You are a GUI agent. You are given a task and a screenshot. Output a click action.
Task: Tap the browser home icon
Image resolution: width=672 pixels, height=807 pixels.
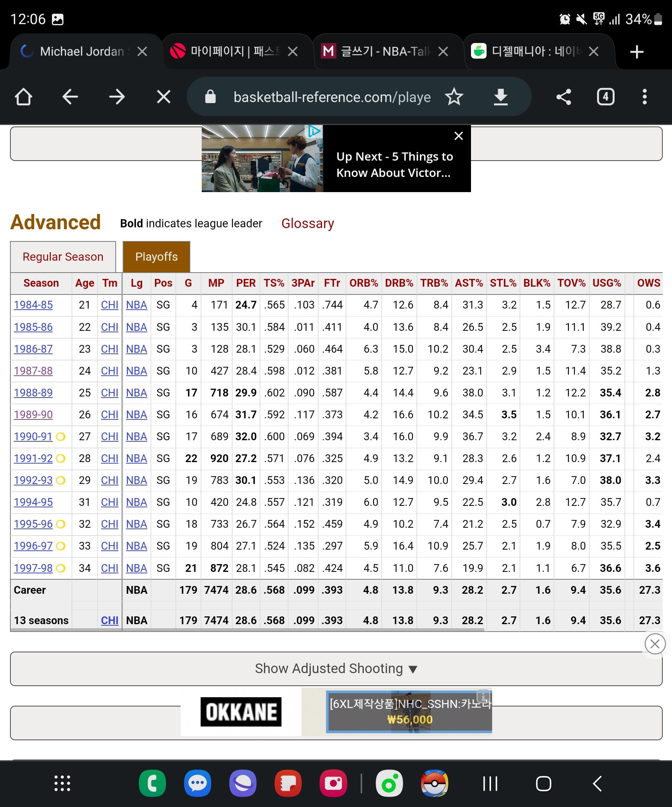(23, 97)
